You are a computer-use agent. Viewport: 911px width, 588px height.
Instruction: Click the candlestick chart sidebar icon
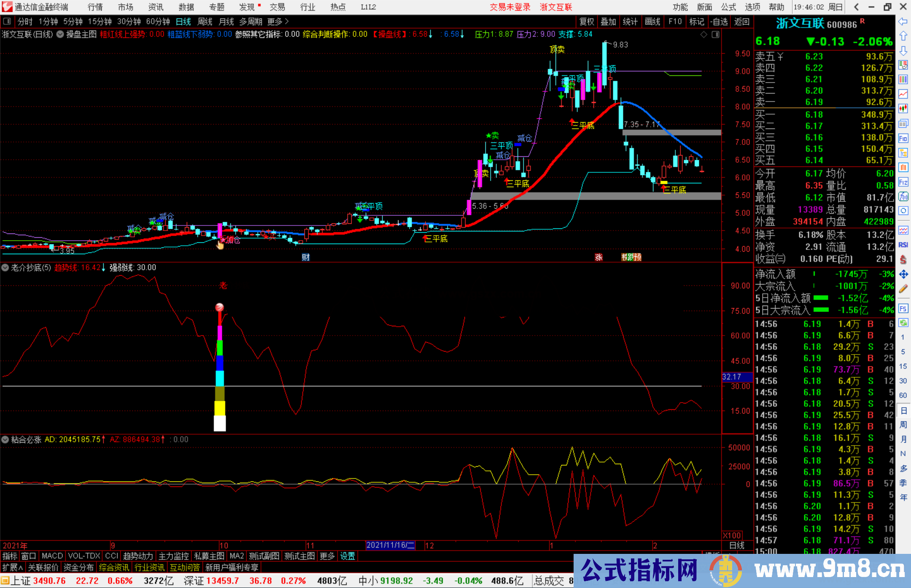[903, 109]
